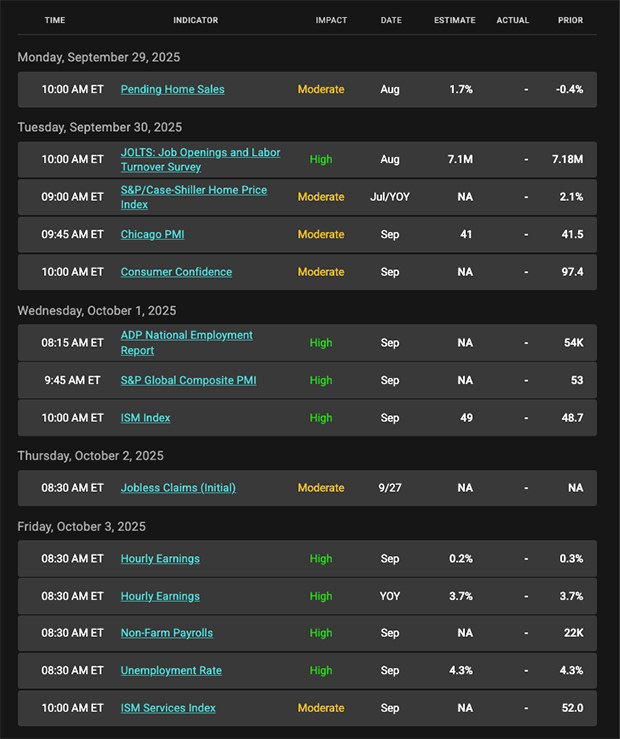Click the ISM Index link
The image size is (620, 739).
point(145,418)
